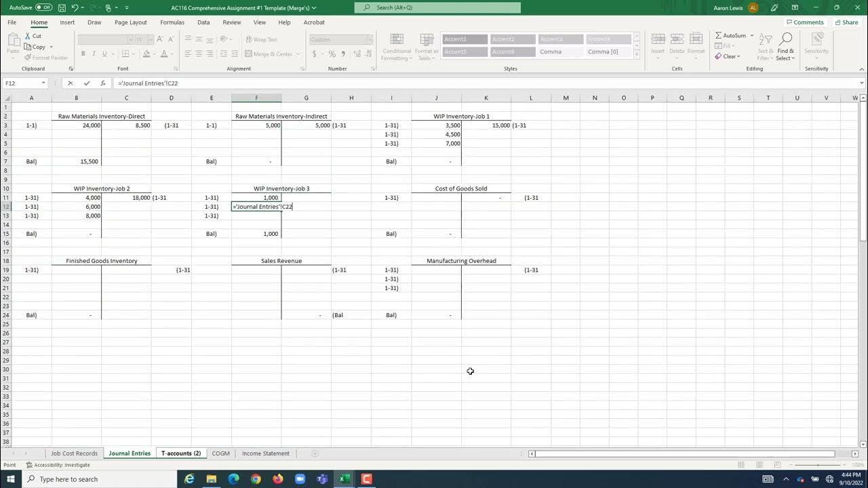The height and width of the screenshot is (488, 868).
Task: Click the Search box in title bar
Action: coord(437,7)
